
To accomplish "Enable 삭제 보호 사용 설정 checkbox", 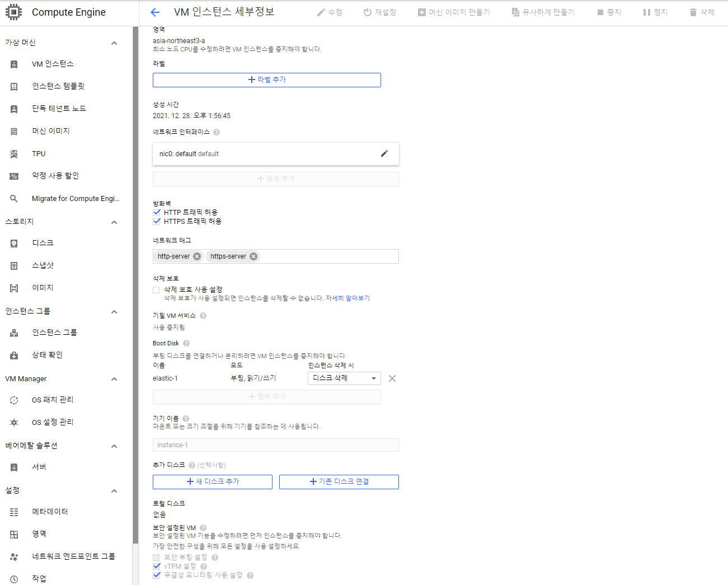I will point(156,290).
